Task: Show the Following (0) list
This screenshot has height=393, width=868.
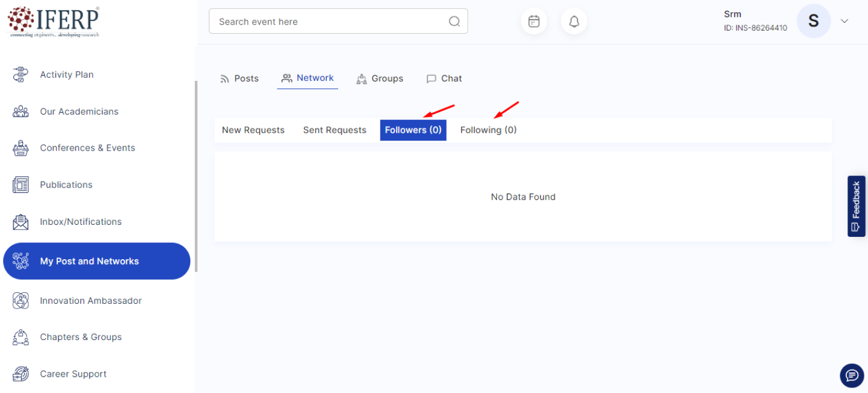Action: click(x=488, y=130)
